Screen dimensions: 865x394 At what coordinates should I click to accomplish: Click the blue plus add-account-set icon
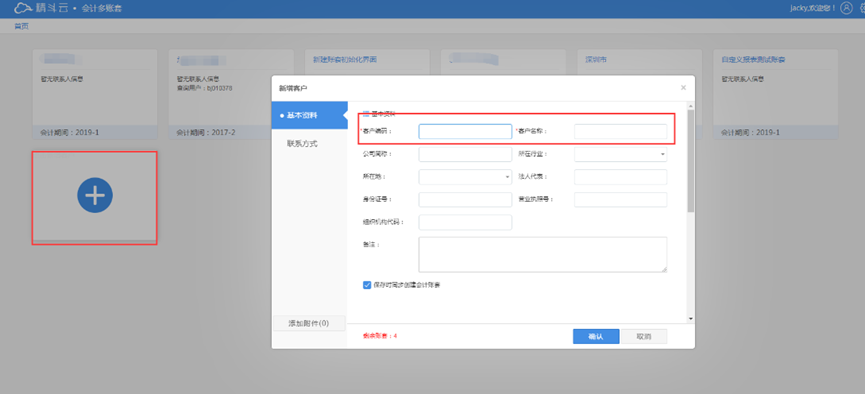click(95, 195)
